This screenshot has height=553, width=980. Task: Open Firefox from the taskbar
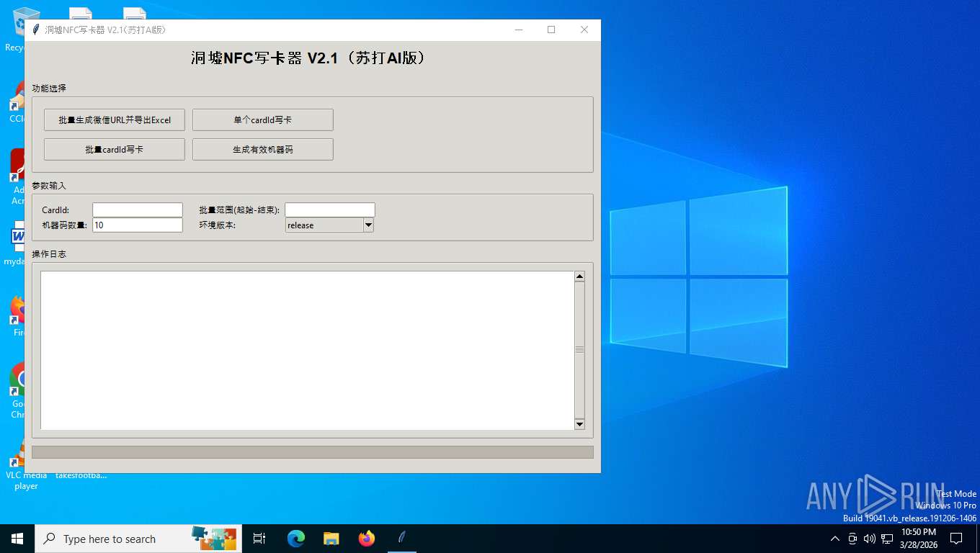click(x=367, y=539)
